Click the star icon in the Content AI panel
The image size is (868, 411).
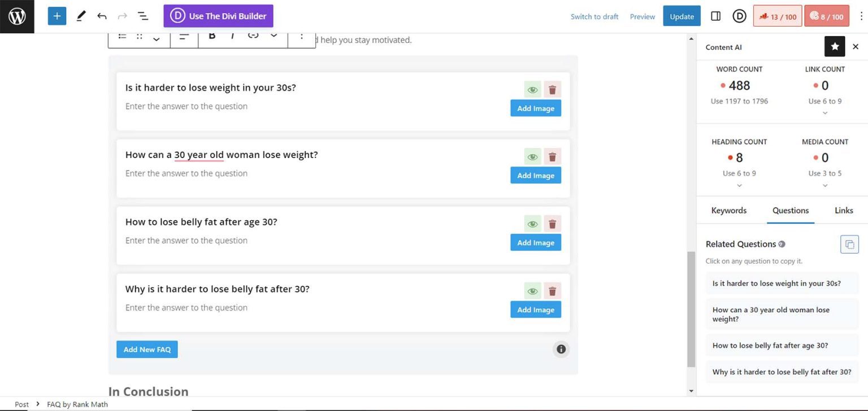[835, 46]
